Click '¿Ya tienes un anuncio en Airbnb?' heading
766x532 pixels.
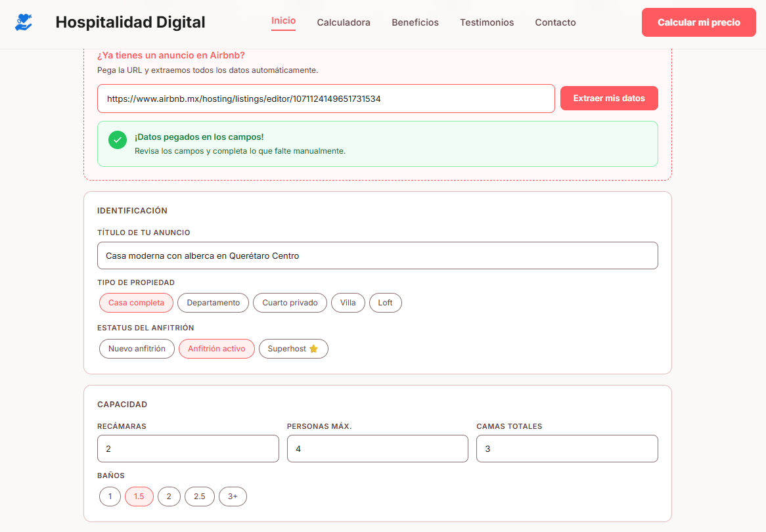click(x=171, y=55)
